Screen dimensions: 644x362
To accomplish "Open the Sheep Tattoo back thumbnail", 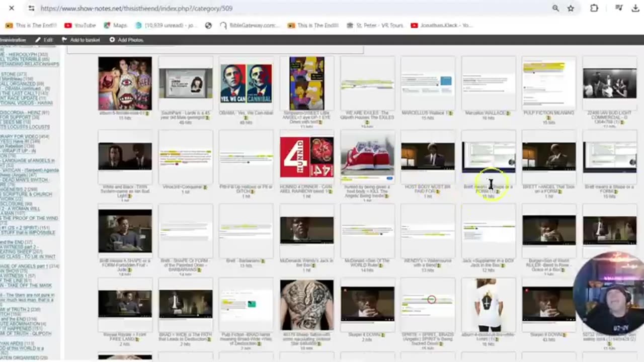I will click(306, 305).
